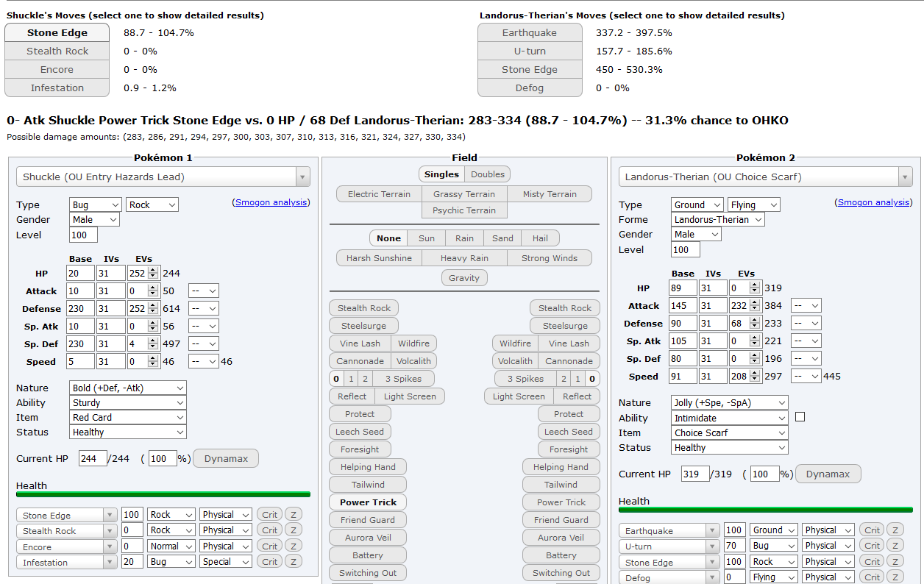
Task: Open Shuckle's Item dropdown (Red Card)
Action: tap(128, 417)
